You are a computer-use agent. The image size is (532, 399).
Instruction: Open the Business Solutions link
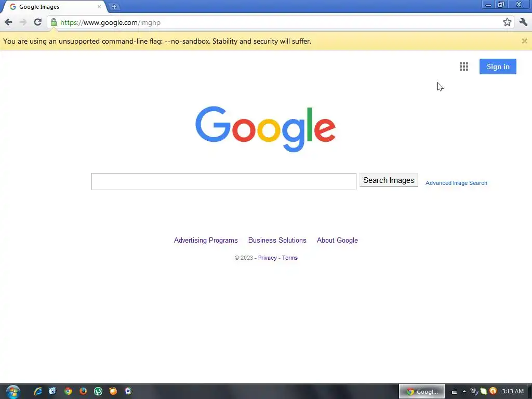277,240
